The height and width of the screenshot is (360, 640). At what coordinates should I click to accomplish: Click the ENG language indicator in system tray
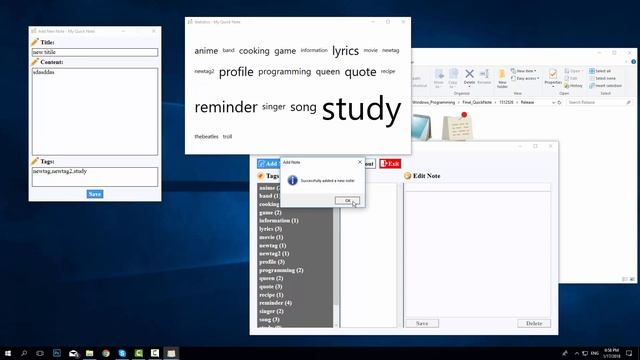pyautogui.click(x=595, y=353)
